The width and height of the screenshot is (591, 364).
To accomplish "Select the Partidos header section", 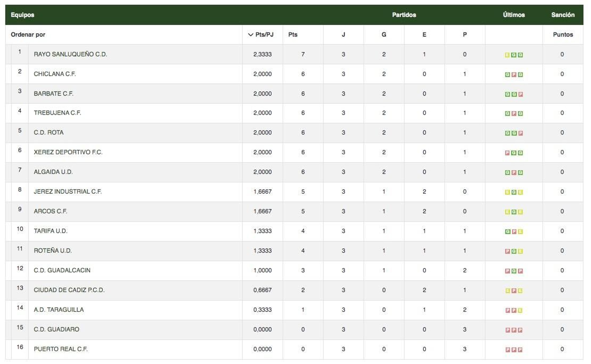I will [x=404, y=15].
